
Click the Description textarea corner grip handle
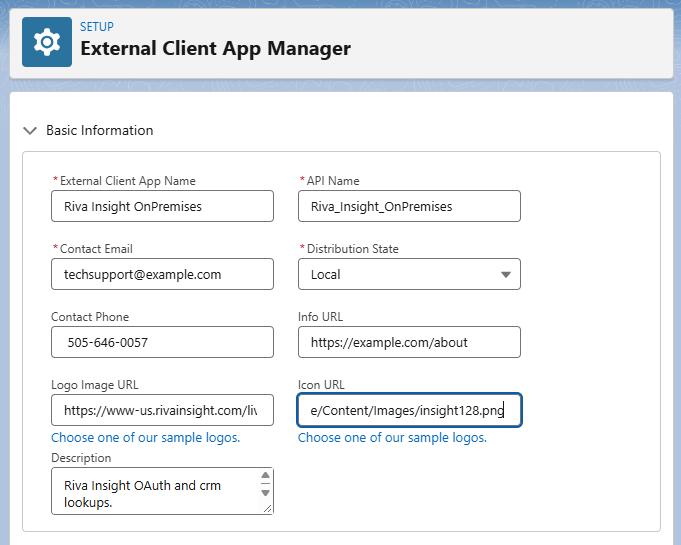(268, 509)
